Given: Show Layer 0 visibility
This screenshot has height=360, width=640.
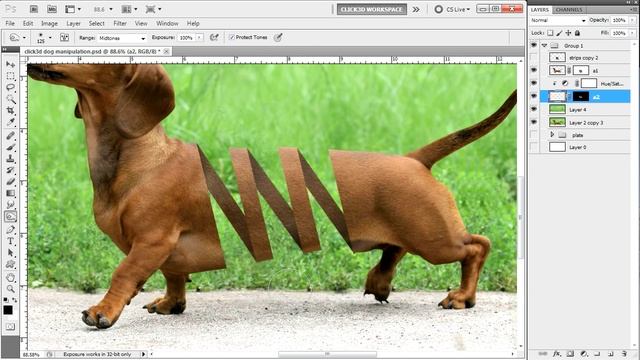Looking at the screenshot, I should pyautogui.click(x=534, y=147).
